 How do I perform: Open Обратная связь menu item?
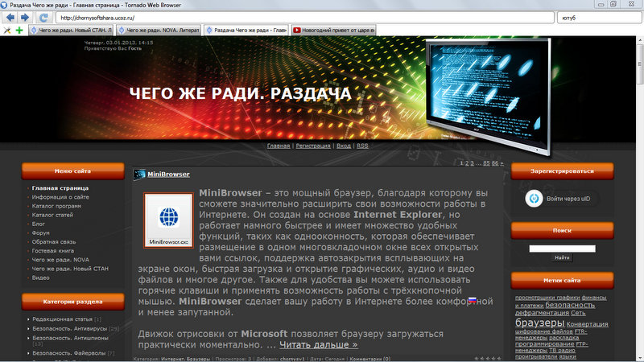pos(54,242)
